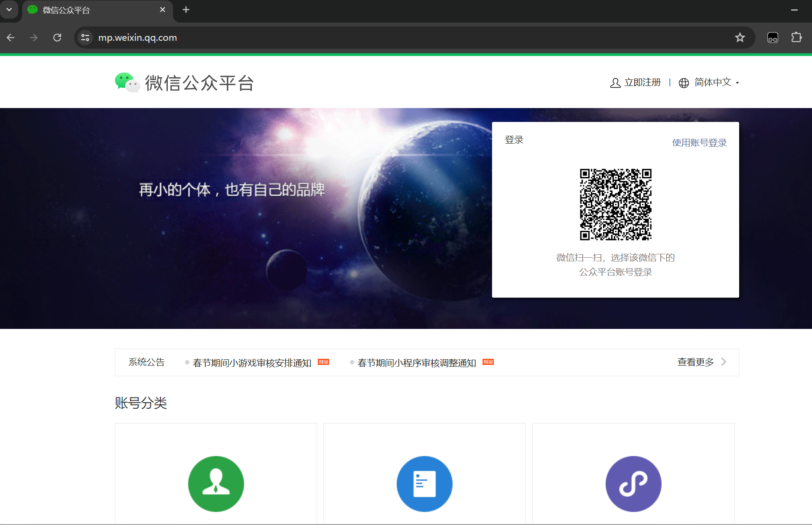
Task: Open the browser extensions puzzle icon
Action: click(x=796, y=38)
